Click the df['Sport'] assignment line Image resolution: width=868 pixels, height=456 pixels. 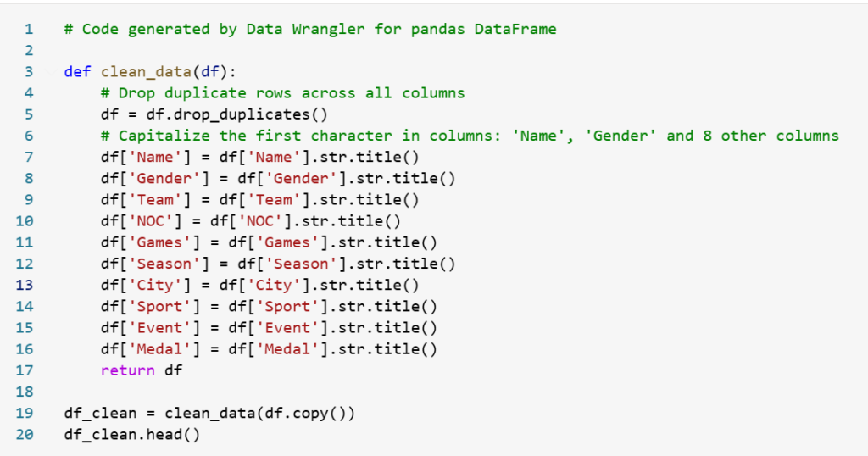pos(269,306)
